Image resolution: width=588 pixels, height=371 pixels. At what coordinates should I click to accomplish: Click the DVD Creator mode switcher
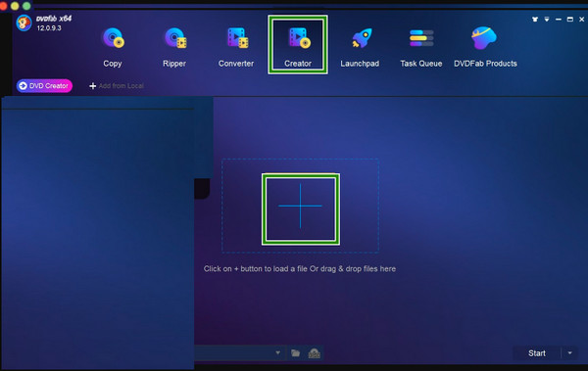point(44,86)
